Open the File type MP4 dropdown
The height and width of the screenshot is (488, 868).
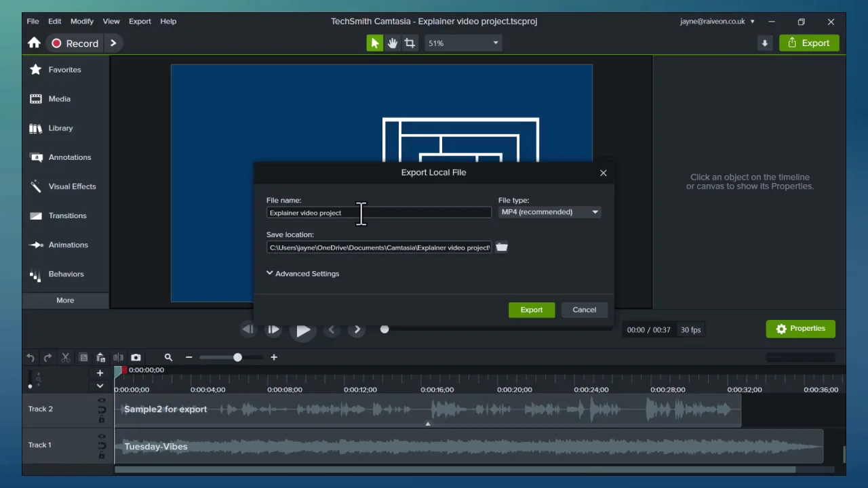coord(549,212)
